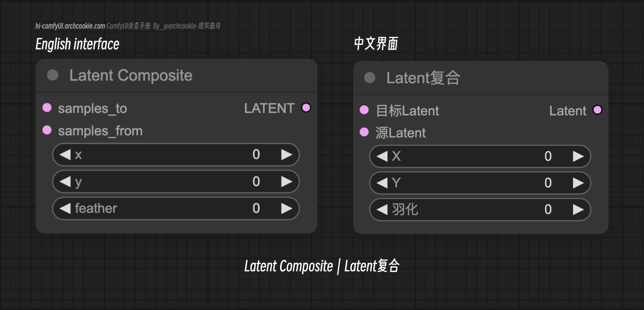This screenshot has height=310, width=644.
Task: Select the Latent复合 node title
Action: tap(423, 78)
